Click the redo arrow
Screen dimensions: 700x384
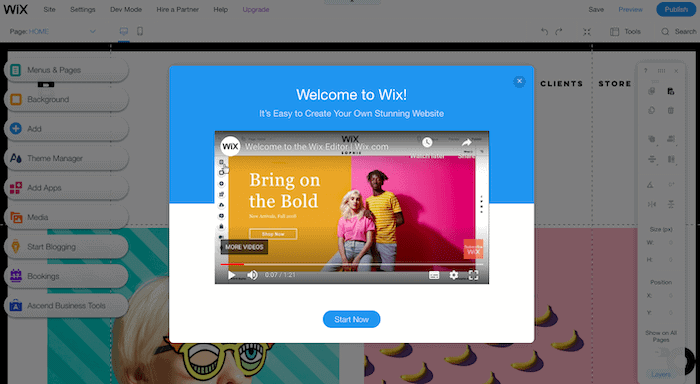point(559,31)
